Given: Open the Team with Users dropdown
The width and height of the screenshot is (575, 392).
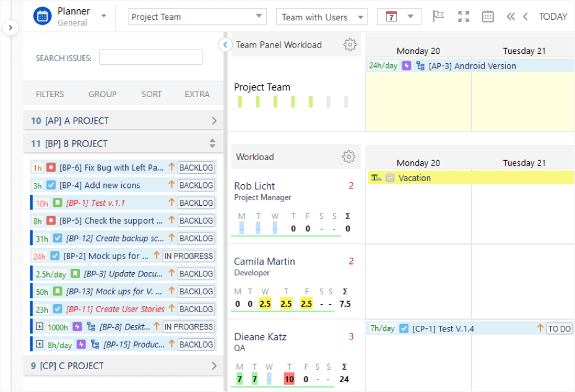Looking at the screenshot, I should pos(322,16).
